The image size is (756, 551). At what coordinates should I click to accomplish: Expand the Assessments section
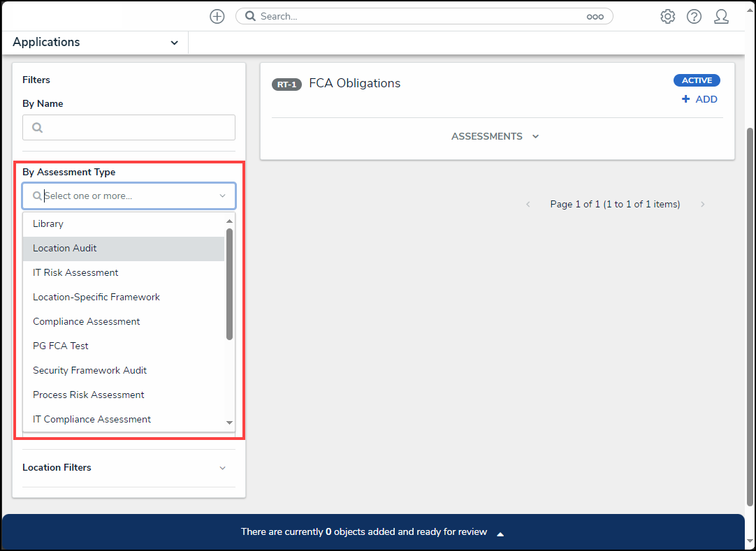495,136
